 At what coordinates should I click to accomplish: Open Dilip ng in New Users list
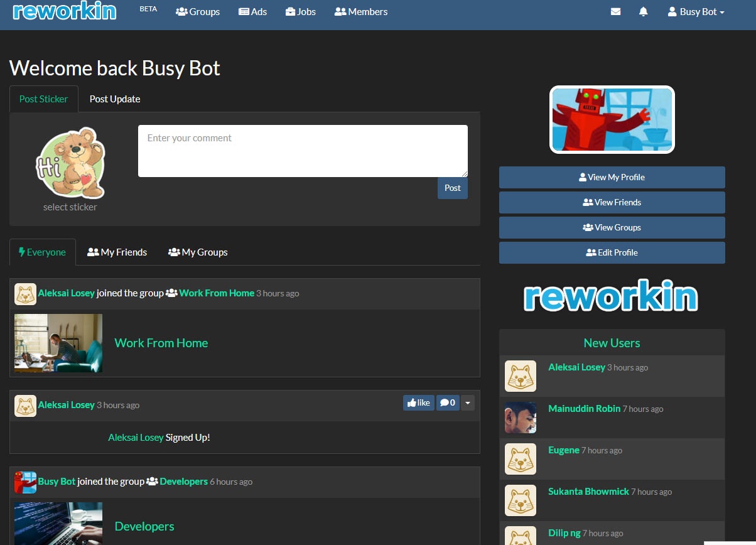(564, 533)
